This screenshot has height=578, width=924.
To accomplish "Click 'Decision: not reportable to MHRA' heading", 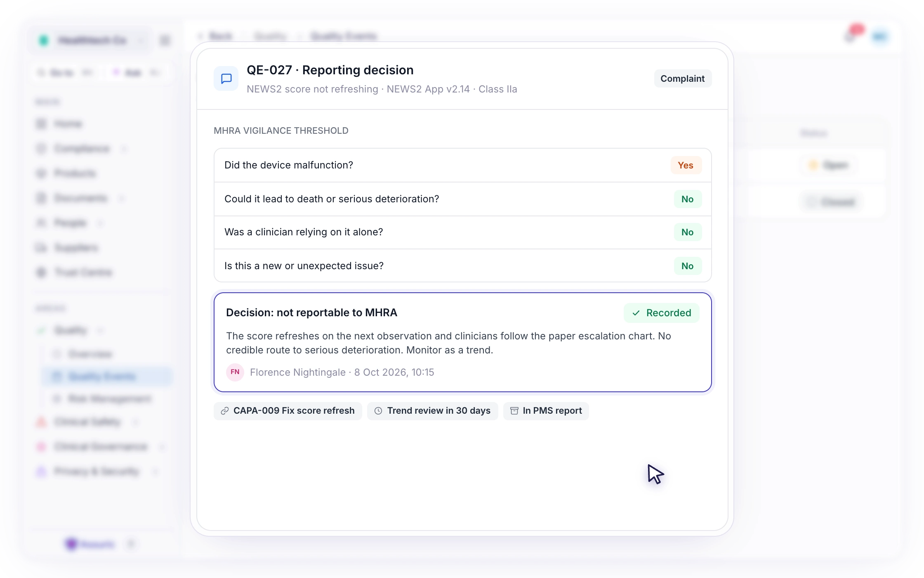I will [x=311, y=313].
